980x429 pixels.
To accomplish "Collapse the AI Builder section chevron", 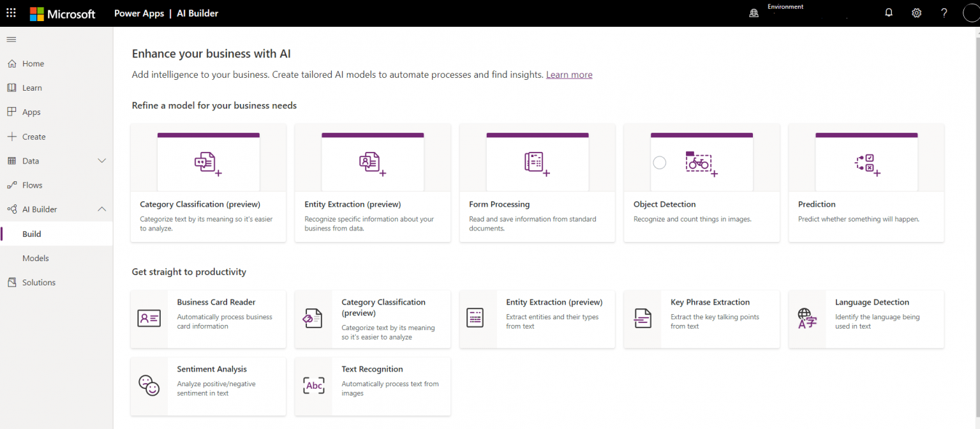I will click(x=101, y=209).
